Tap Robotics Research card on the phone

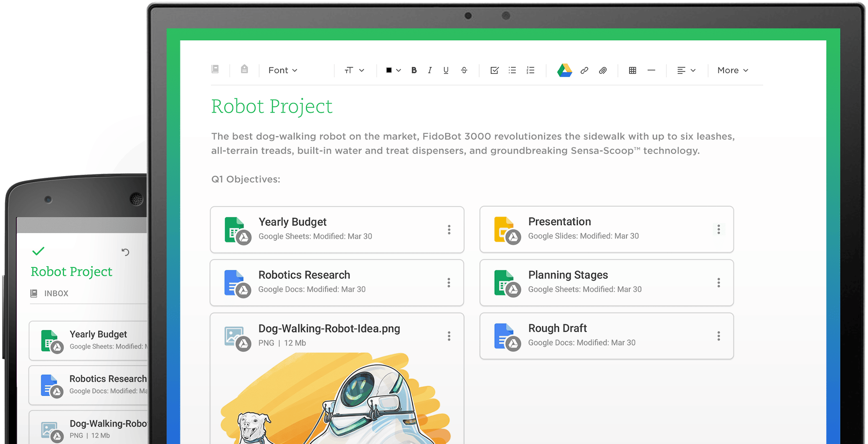[x=89, y=385]
